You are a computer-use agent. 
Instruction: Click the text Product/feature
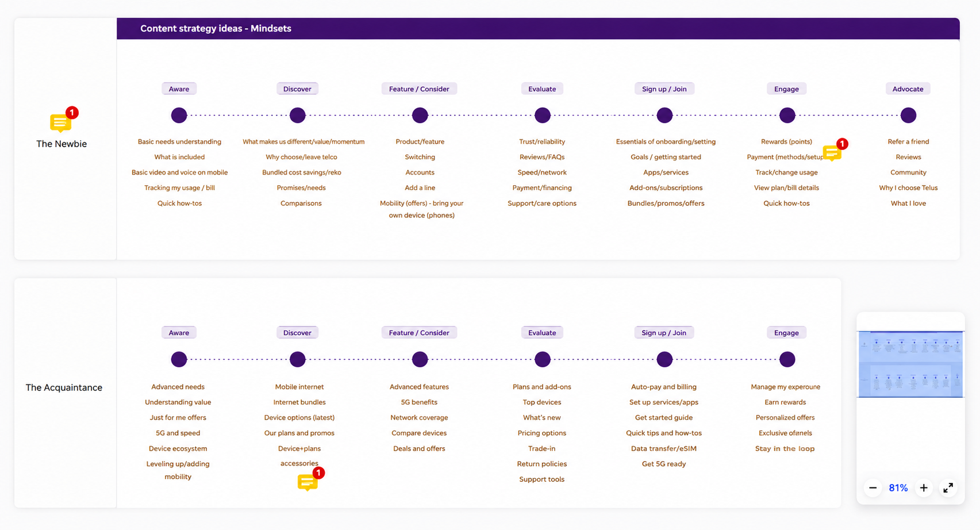(420, 141)
